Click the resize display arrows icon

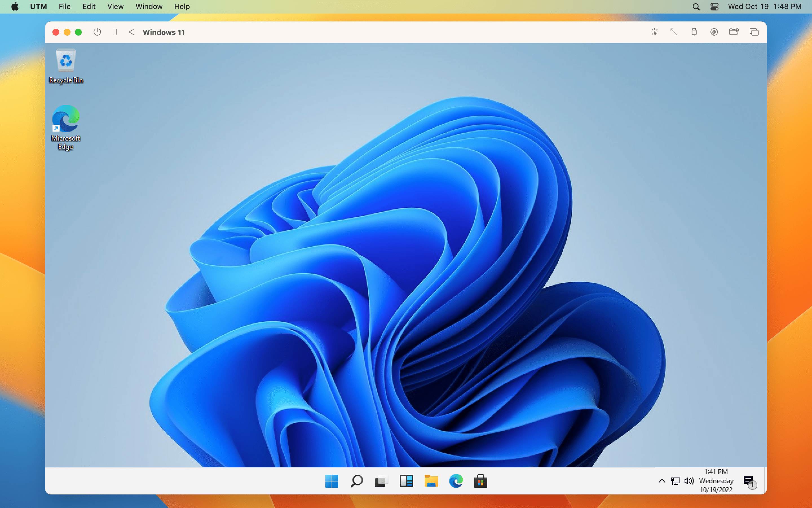click(x=674, y=32)
